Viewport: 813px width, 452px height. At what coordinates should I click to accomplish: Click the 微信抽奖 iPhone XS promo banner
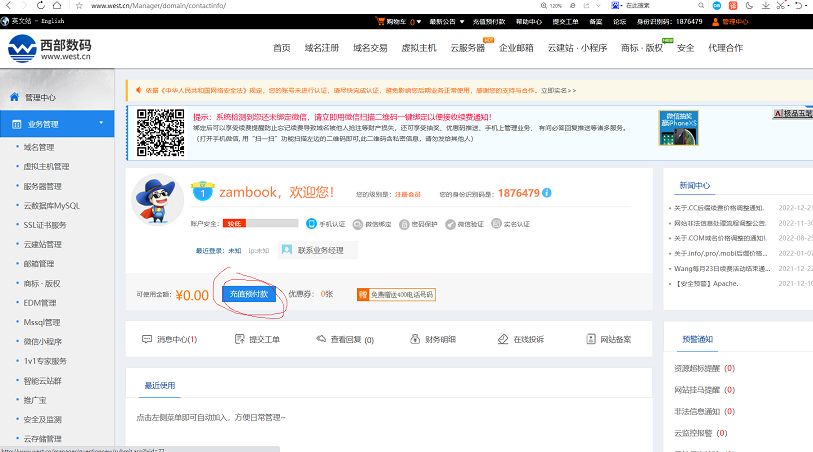[x=678, y=128]
